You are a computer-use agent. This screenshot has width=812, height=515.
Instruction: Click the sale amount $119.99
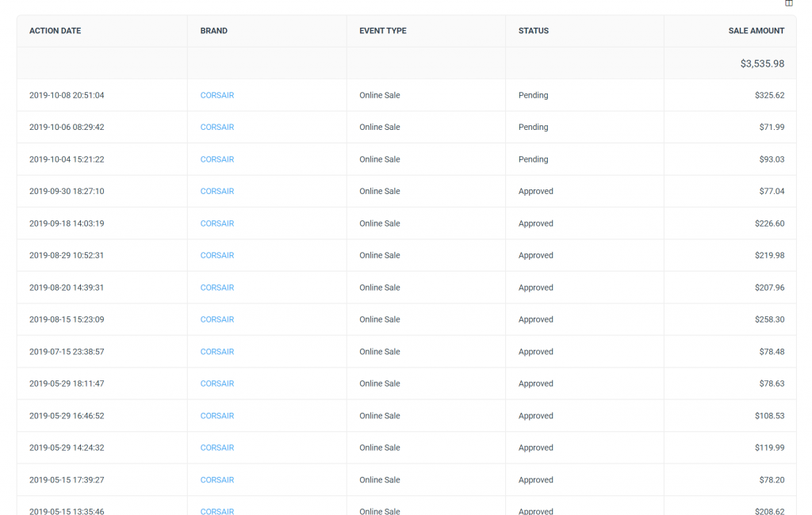769,448
